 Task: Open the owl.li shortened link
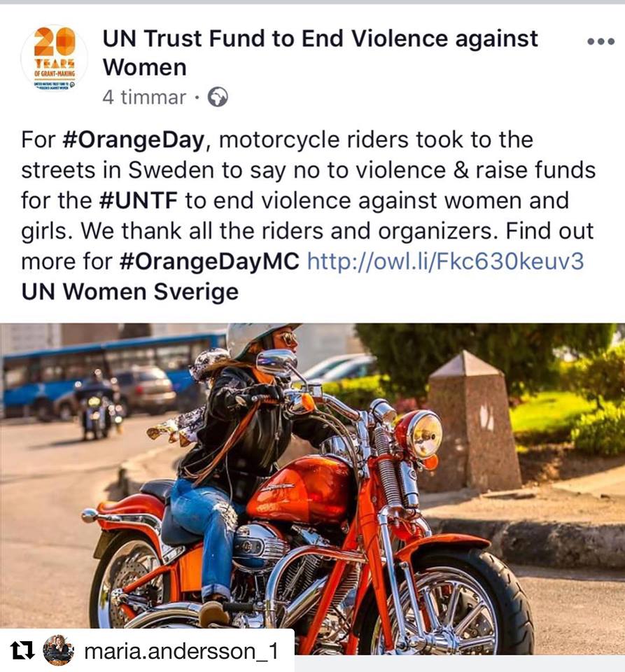pyautogui.click(x=446, y=261)
